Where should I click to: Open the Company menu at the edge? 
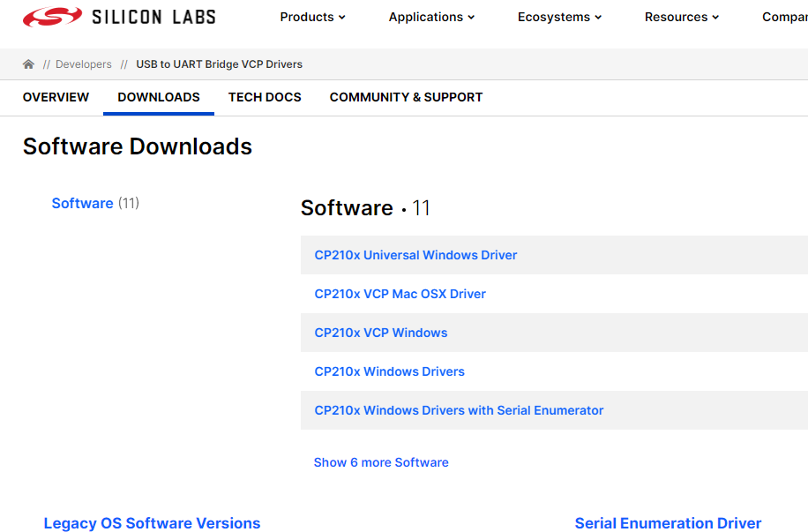(785, 17)
